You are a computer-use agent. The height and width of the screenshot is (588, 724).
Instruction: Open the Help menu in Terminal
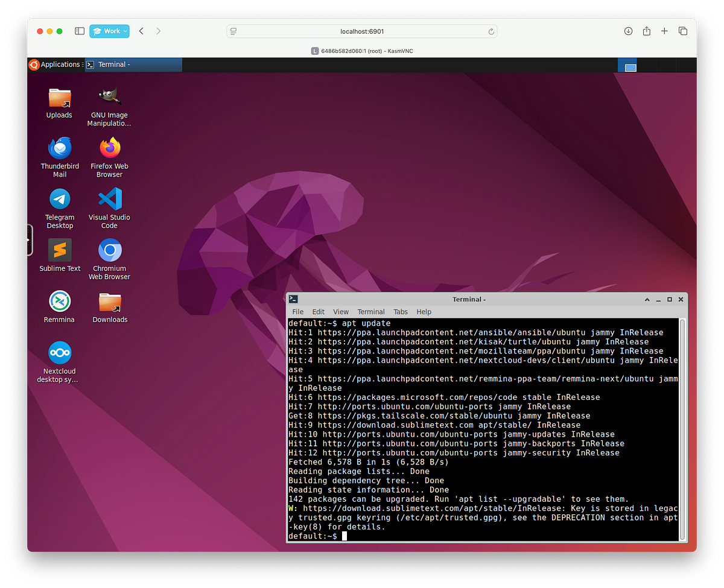(x=424, y=312)
